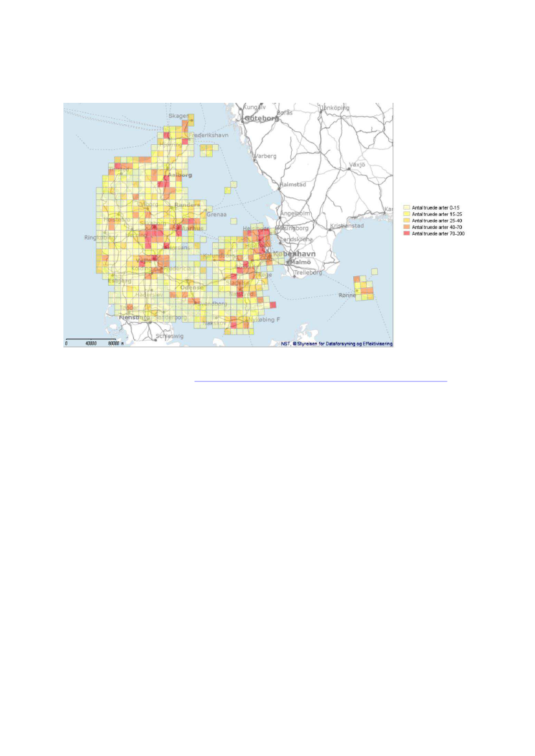This screenshot has width=535, height=756.
Task: Click the Haderslev city label
Action: [149, 295]
